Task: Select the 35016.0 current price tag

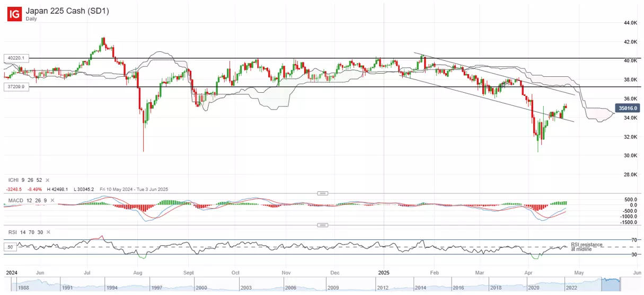Action: [628, 109]
